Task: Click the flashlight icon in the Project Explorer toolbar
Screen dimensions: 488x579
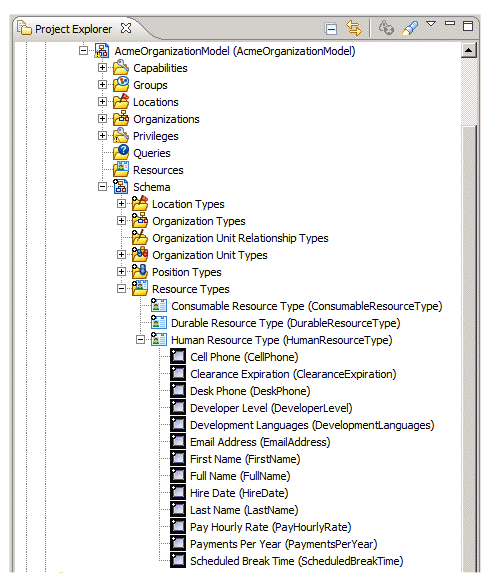Action: [x=410, y=28]
